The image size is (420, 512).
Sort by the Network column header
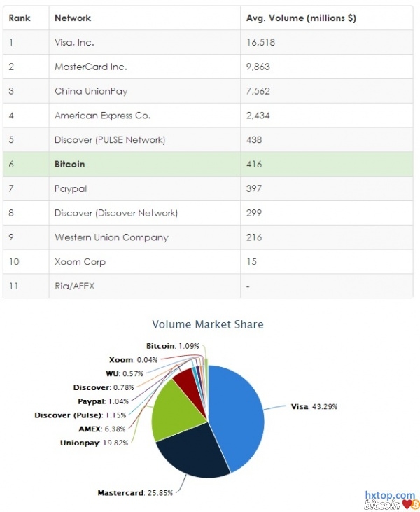(x=73, y=18)
